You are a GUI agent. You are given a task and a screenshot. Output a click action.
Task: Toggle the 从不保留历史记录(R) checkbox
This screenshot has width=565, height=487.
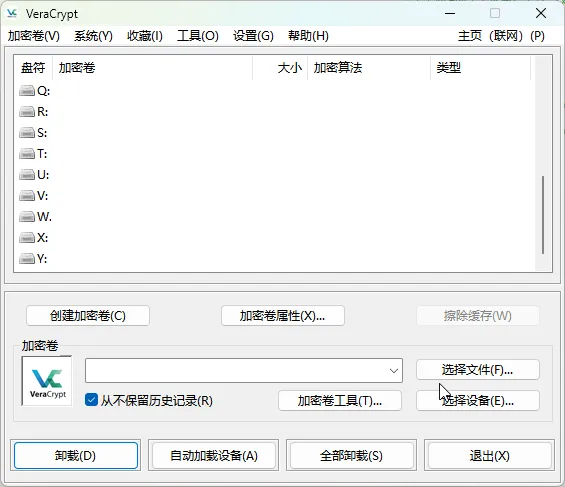[x=91, y=400]
